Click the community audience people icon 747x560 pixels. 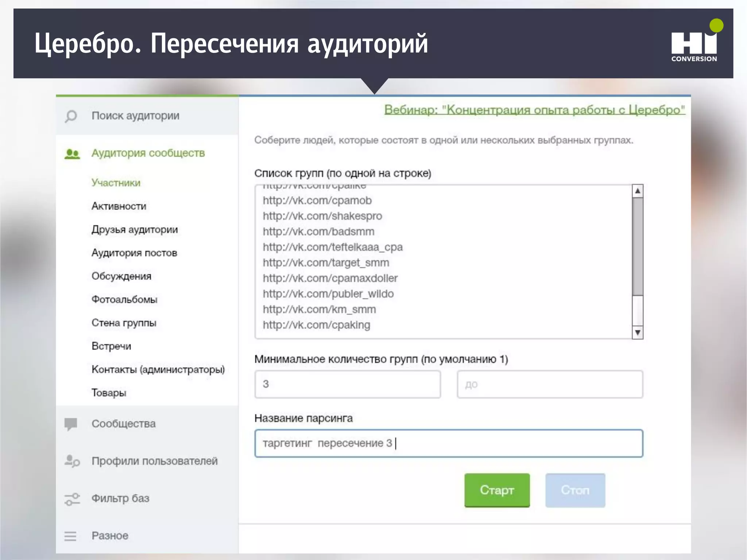72,154
